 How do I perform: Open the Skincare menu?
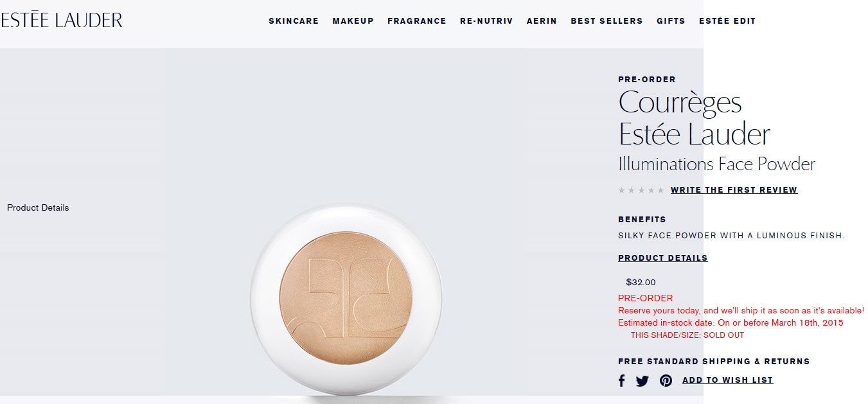(294, 21)
